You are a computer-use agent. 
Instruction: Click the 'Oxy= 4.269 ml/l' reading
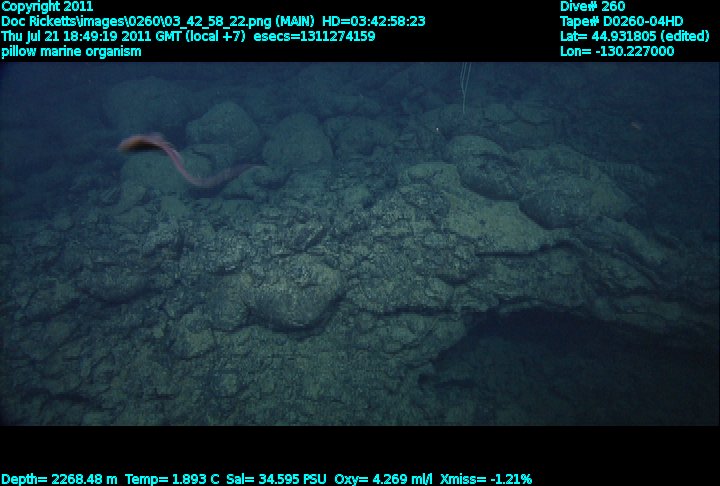click(x=383, y=479)
